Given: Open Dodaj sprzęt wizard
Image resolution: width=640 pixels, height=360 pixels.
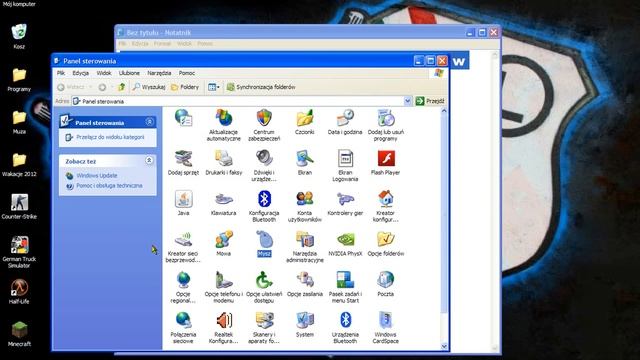Looking at the screenshot, I should (183, 162).
